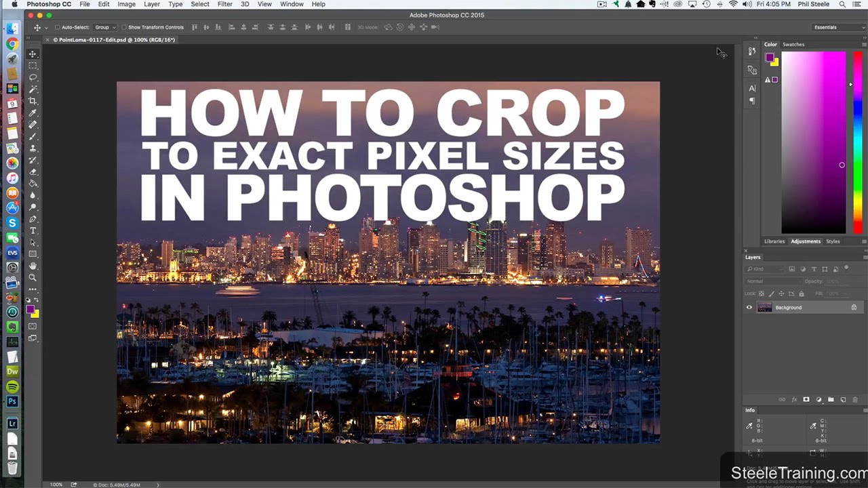Close the PointLoma-0117-Edit.psd document tab
Image resolution: width=868 pixels, height=488 pixels.
point(47,40)
